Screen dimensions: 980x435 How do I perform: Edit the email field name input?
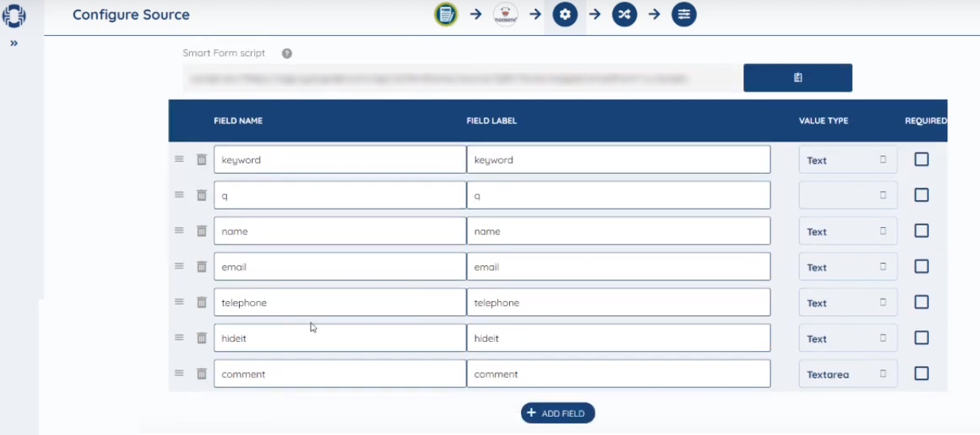click(340, 267)
